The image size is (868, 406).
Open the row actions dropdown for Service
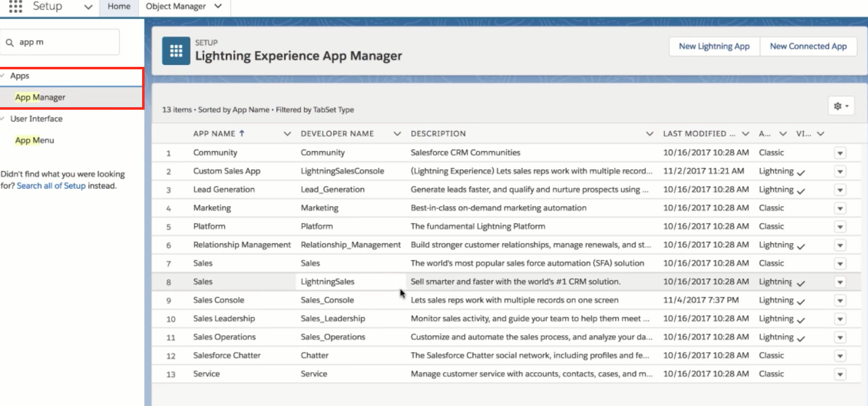(x=840, y=375)
